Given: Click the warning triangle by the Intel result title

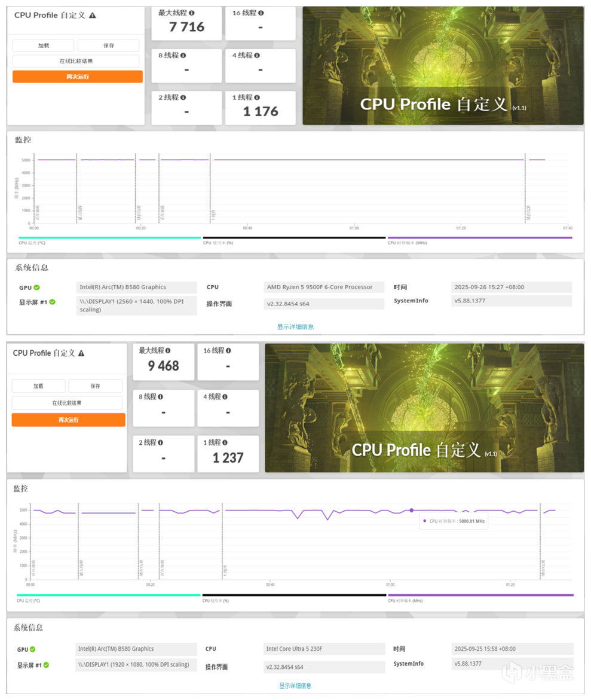Looking at the screenshot, I should pos(81,353).
